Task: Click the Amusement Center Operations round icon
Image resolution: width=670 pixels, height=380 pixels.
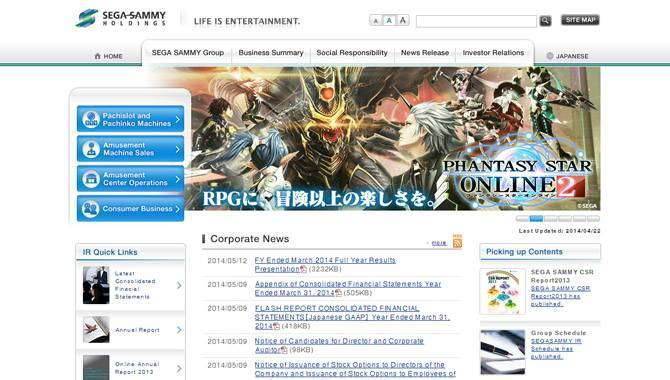Action: 91,179
